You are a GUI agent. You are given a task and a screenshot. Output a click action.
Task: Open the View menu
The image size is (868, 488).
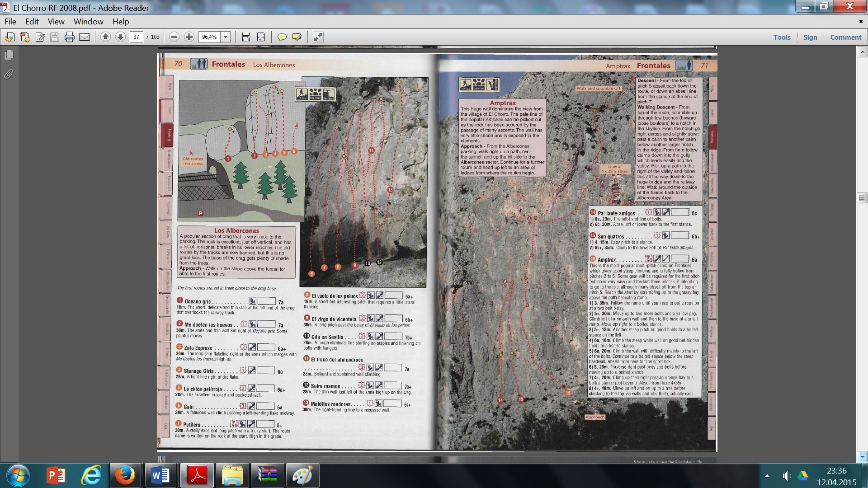point(56,21)
